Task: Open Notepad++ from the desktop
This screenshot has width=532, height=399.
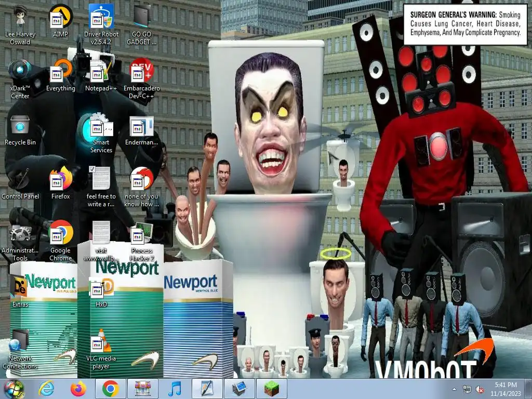Action: tap(101, 76)
